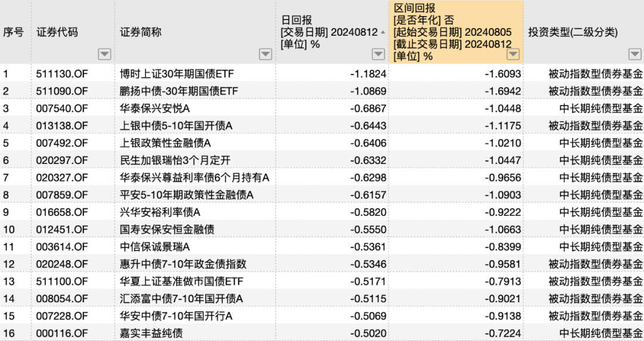The height and width of the screenshot is (341, 644).
Task: Select the 序号 column header
Action: 13,32
